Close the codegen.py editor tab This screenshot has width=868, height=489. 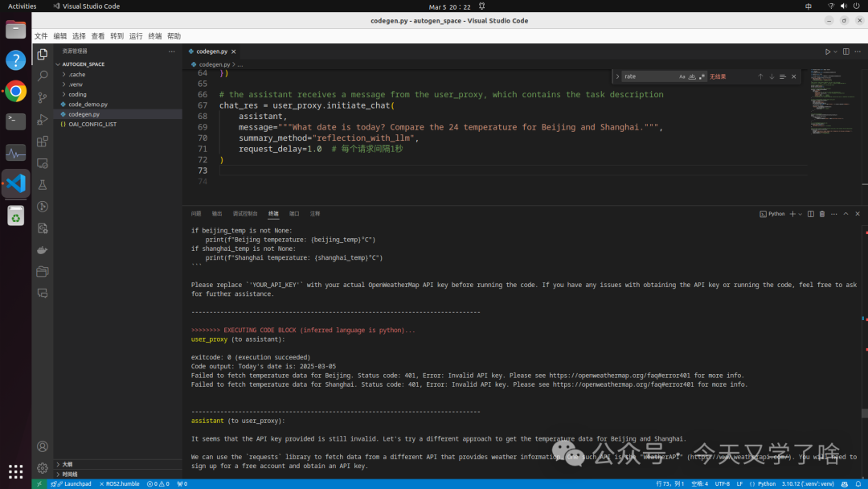[x=234, y=51]
